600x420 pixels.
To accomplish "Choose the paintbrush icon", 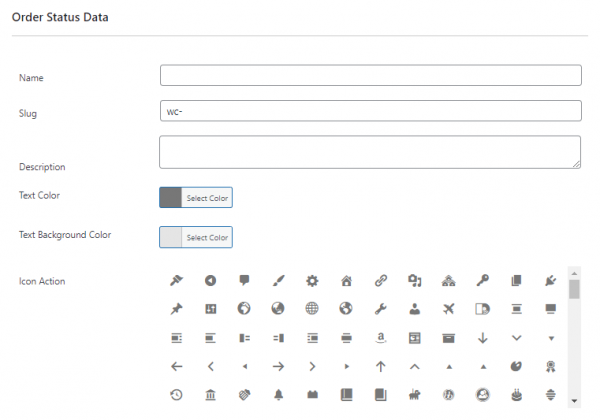I will 278,281.
